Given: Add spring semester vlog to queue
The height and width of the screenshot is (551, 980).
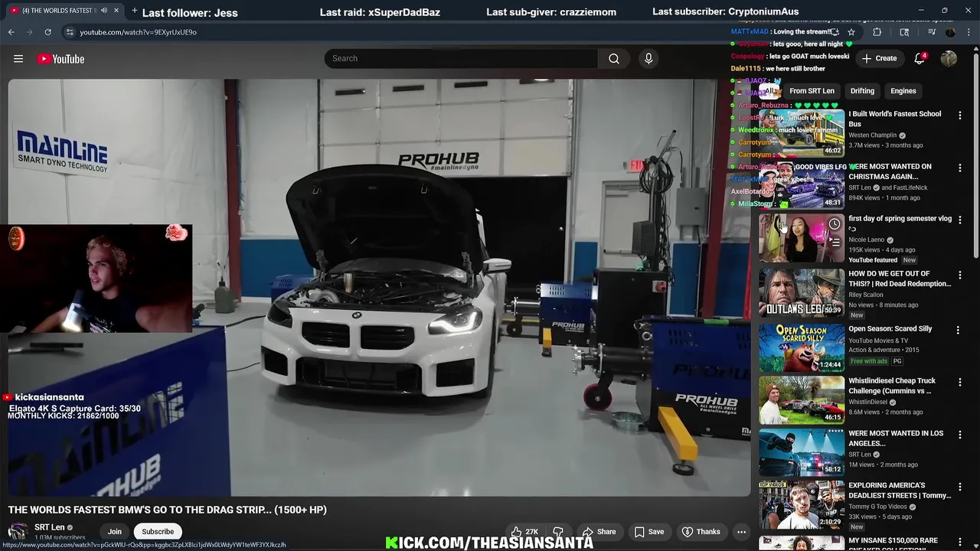Looking at the screenshot, I should click(x=834, y=243).
